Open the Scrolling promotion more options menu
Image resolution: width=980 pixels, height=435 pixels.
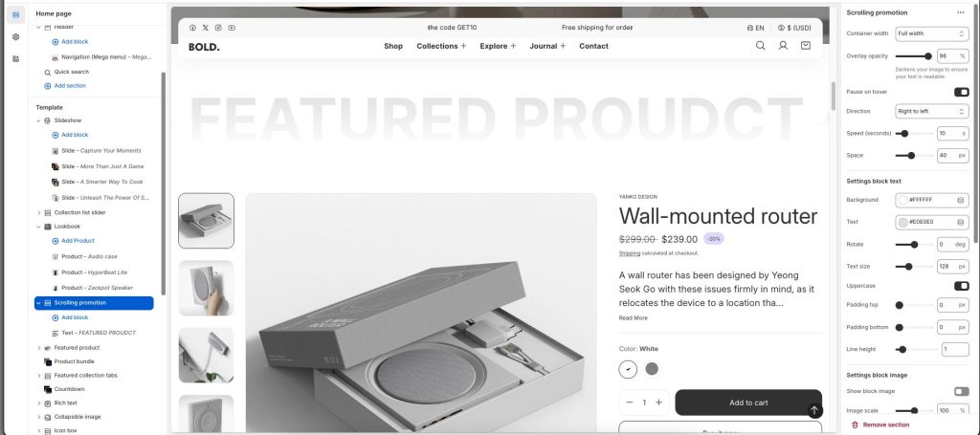960,12
